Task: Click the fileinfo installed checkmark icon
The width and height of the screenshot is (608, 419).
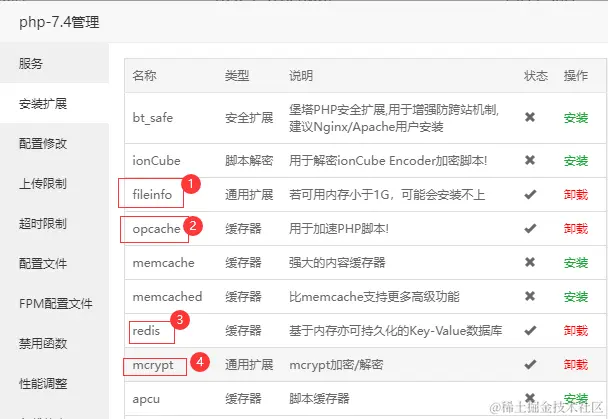Action: pyautogui.click(x=530, y=194)
